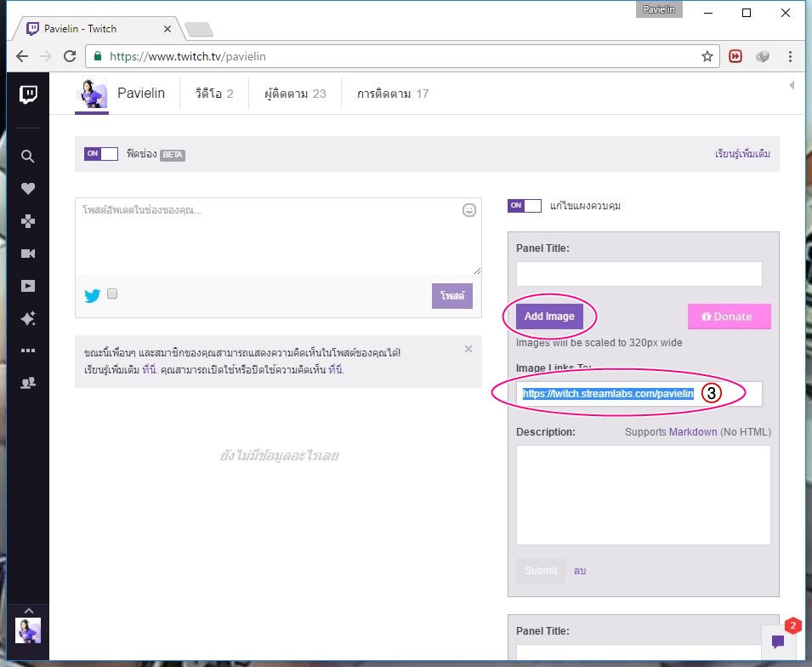Open the วิดีโอ 2 tab
Viewport: 812px width, 667px height.
[x=214, y=94]
